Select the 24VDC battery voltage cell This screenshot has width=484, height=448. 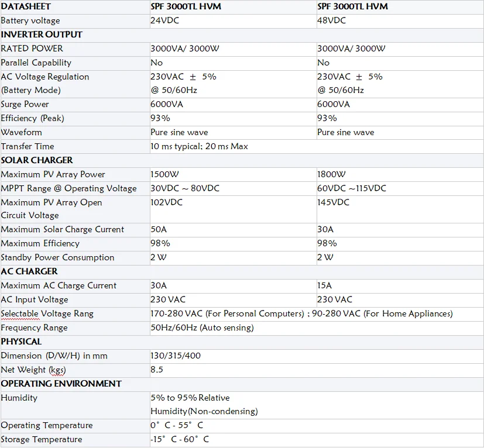[234, 20]
